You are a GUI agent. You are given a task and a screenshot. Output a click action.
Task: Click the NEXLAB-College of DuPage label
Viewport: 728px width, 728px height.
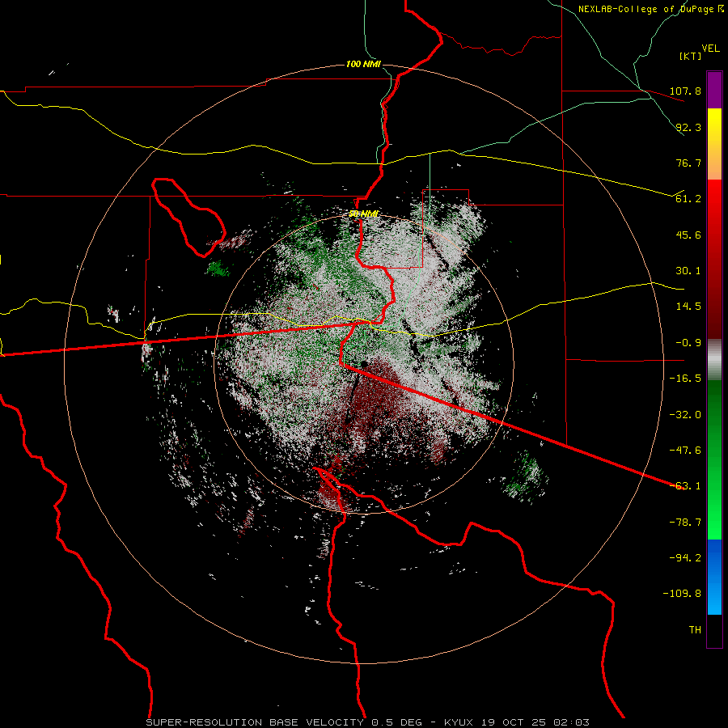(x=645, y=9)
